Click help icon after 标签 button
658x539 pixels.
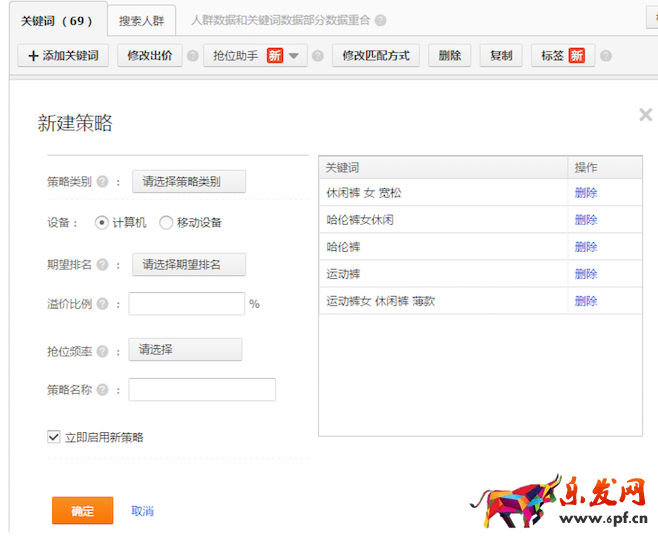pos(606,56)
